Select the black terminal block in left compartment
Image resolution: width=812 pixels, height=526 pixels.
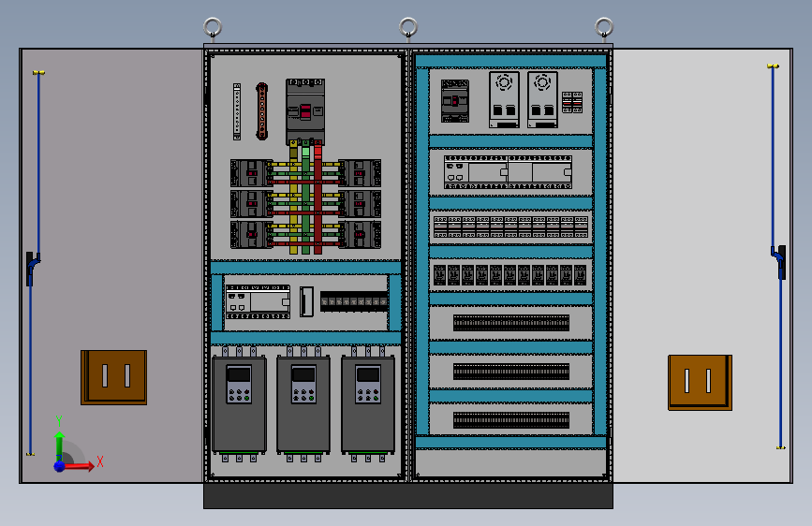tap(354, 301)
